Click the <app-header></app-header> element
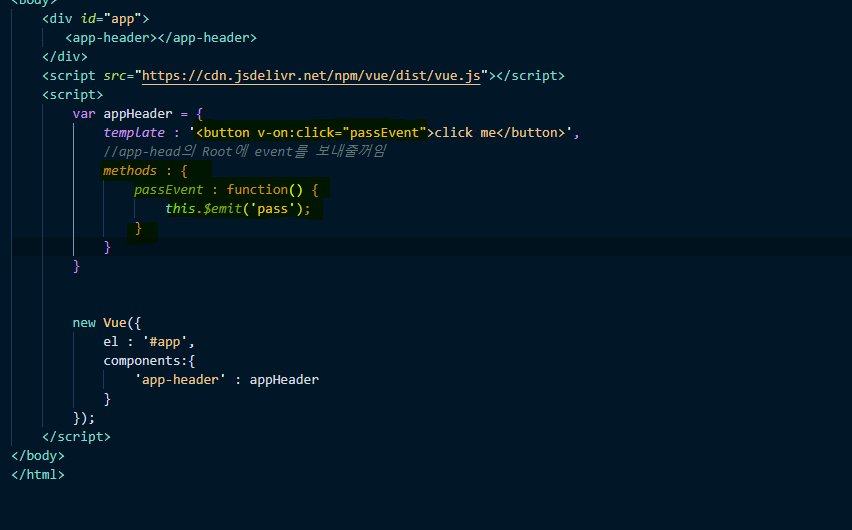The height and width of the screenshot is (530, 852). click(x=161, y=38)
